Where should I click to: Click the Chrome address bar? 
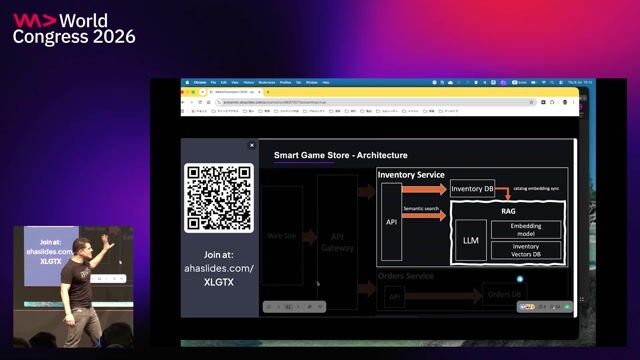tap(376, 102)
